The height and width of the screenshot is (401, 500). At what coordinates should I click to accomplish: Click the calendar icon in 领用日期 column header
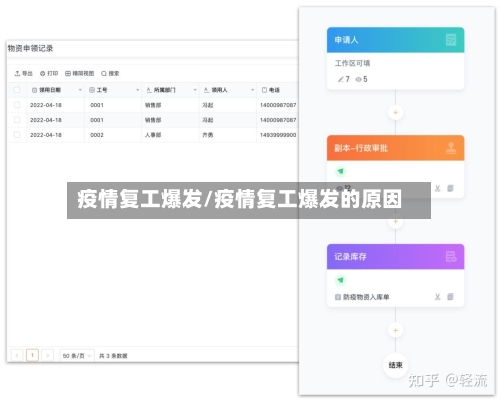[34, 90]
